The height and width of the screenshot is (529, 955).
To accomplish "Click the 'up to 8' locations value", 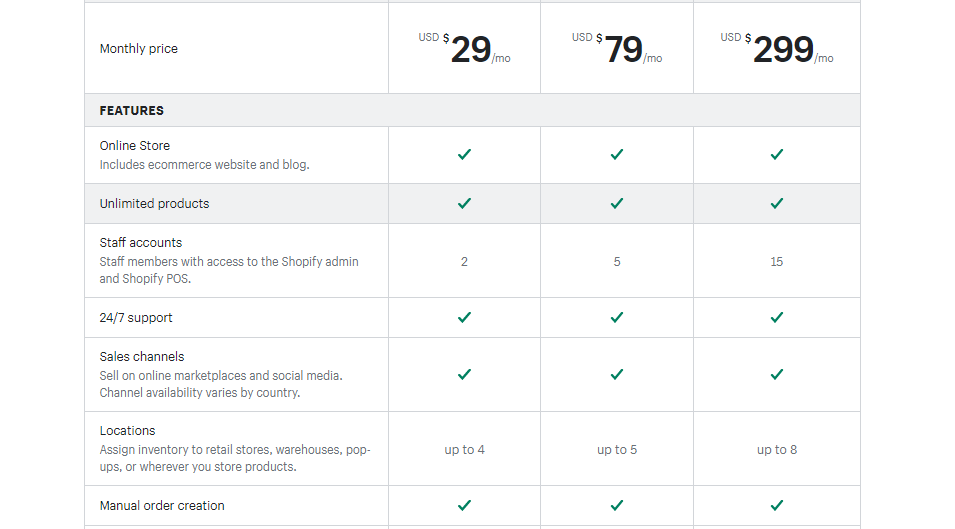I will coord(777,450).
